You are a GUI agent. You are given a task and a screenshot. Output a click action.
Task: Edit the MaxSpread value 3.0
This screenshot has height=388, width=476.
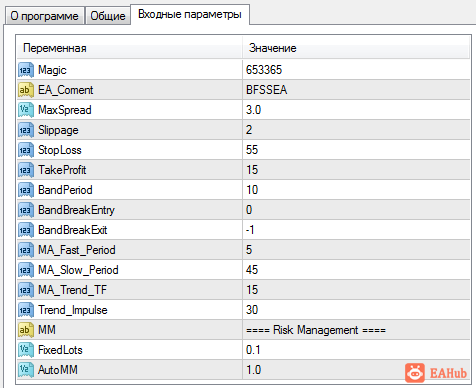(x=356, y=110)
